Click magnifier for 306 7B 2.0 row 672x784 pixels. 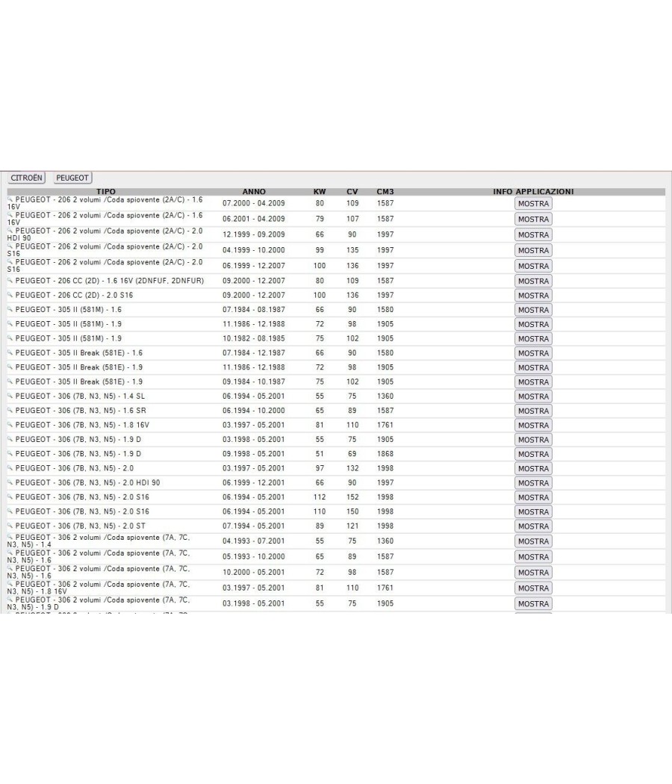pos(10,467)
